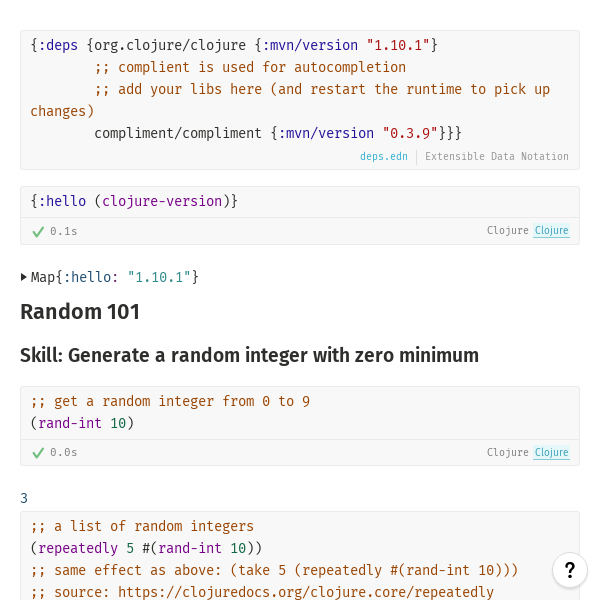This screenshot has width=600, height=600.
Task: Click the 0.0s execution time label
Action: click(63, 453)
